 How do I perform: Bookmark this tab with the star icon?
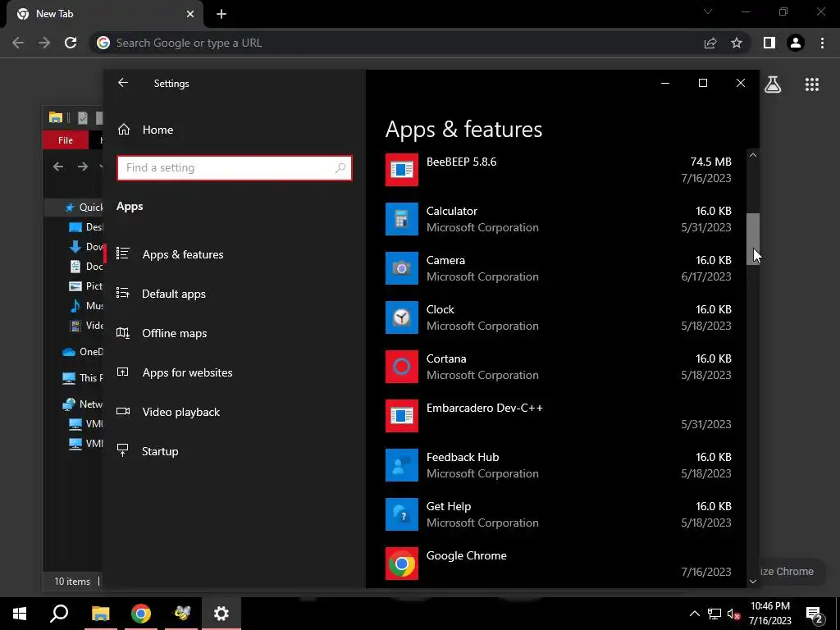coord(737,43)
